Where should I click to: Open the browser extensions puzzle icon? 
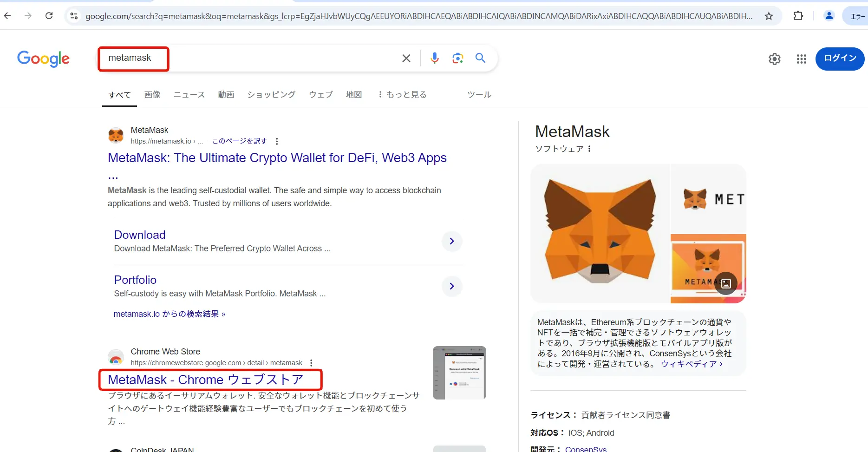798,16
